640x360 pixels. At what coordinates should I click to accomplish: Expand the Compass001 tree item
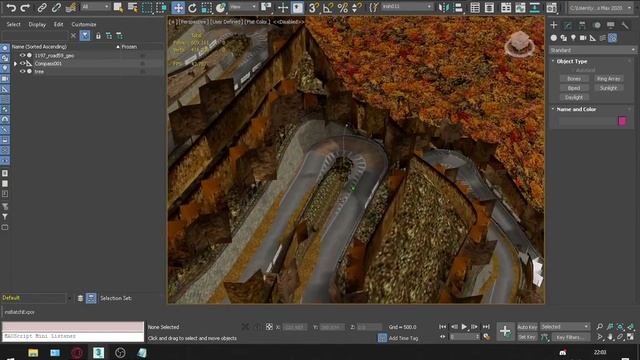click(16, 64)
